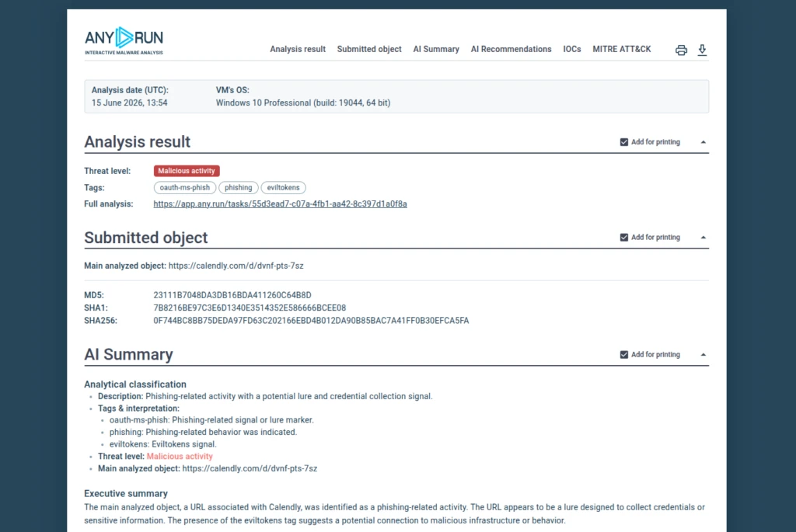Screen dimensions: 796x532
Task: Open AI Recommendations nav item
Action: point(511,49)
